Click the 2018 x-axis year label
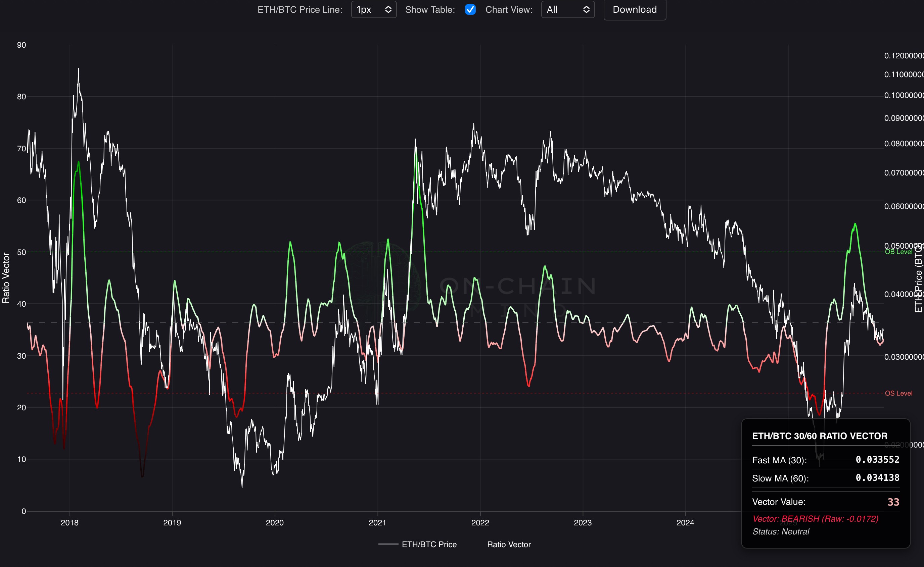 click(70, 522)
